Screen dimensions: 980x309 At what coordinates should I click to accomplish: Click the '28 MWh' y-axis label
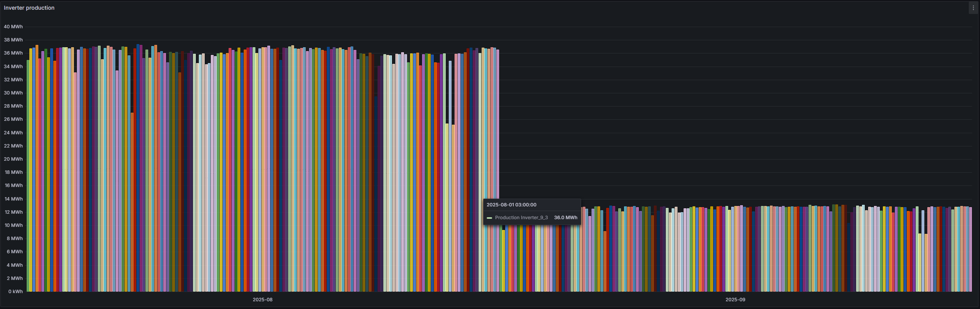pyautogui.click(x=13, y=106)
